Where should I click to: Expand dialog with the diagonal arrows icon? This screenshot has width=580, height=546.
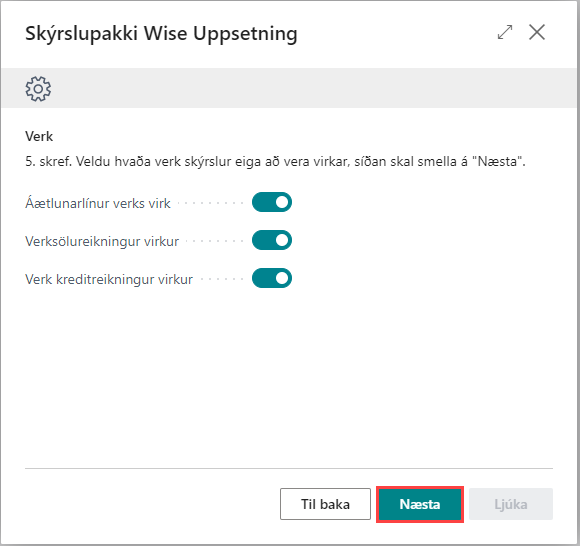pos(505,32)
